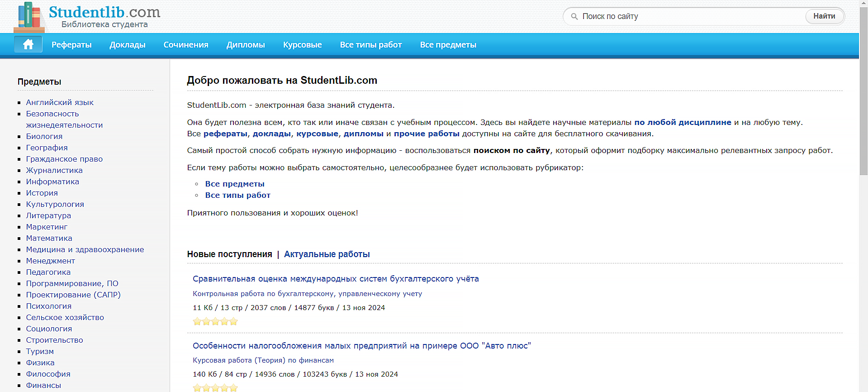The height and width of the screenshot is (392, 868).
Task: Click star rating under Сравнительная оценка work
Action: (215, 321)
